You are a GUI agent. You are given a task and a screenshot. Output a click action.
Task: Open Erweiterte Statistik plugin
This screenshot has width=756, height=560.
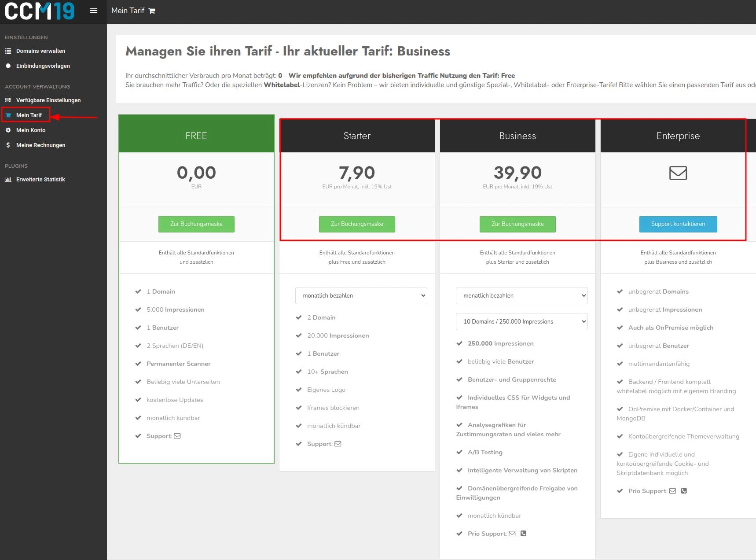tap(40, 180)
